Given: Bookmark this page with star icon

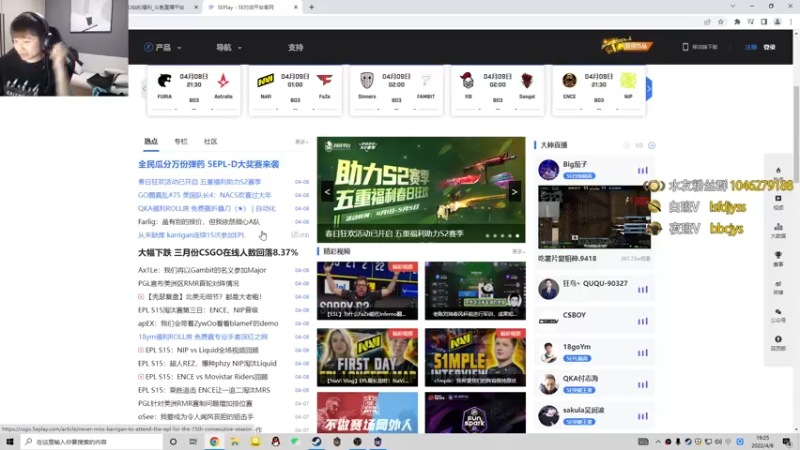Looking at the screenshot, I should (x=720, y=22).
